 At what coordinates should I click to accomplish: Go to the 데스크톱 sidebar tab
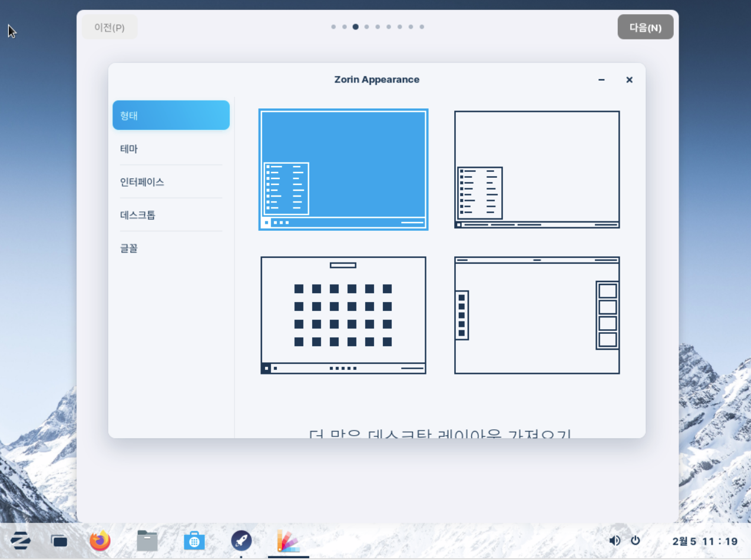171,215
